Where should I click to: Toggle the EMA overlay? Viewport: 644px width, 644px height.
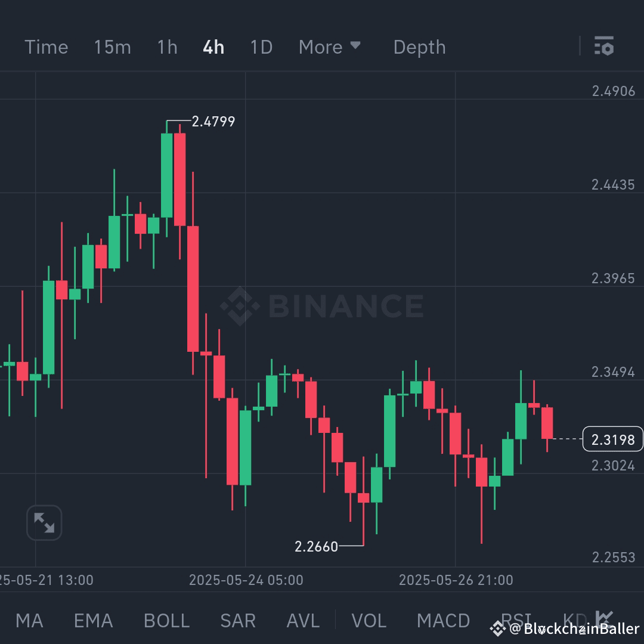point(92,621)
